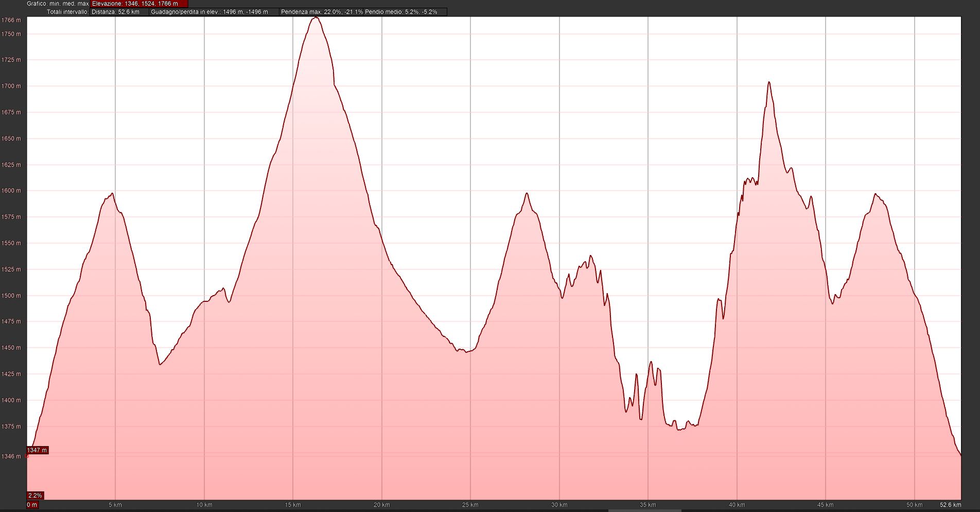This screenshot has height=512, width=980.
Task: Click the Elevazione stats label in header
Action: tap(135, 4)
